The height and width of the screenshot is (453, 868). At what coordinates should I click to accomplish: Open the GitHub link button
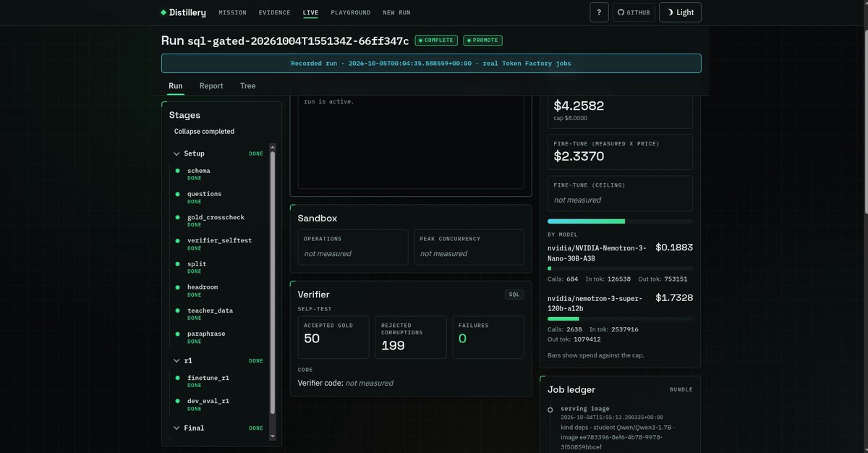634,12
